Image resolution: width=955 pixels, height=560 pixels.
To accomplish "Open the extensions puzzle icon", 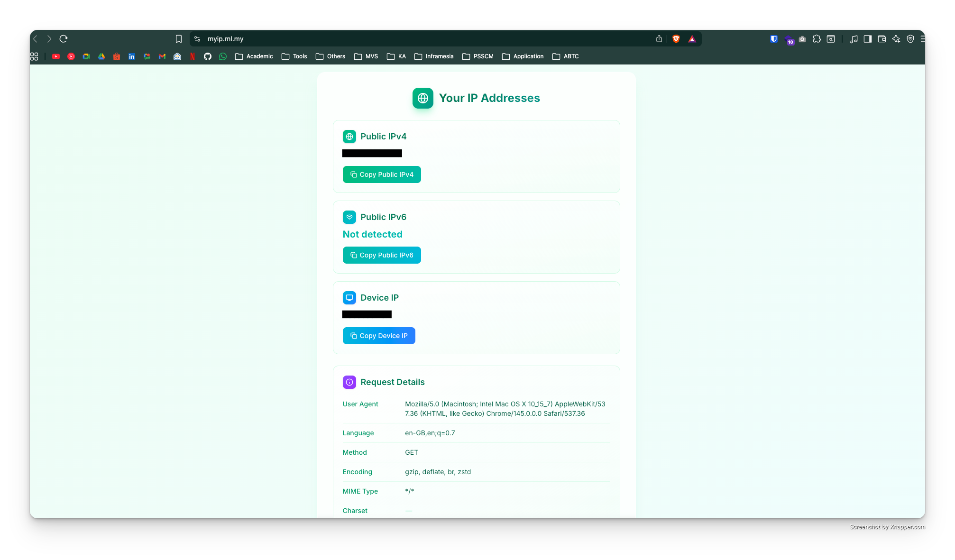I will click(817, 39).
